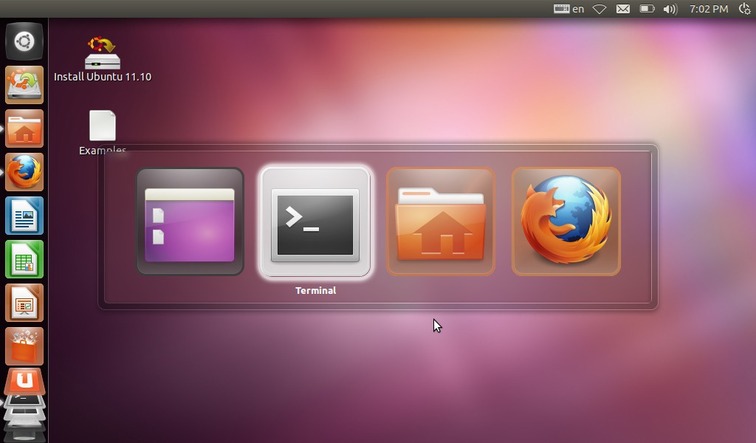Open Ubuntu Software Center from the launcher
This screenshot has width=756, height=443.
pyautogui.click(x=24, y=346)
